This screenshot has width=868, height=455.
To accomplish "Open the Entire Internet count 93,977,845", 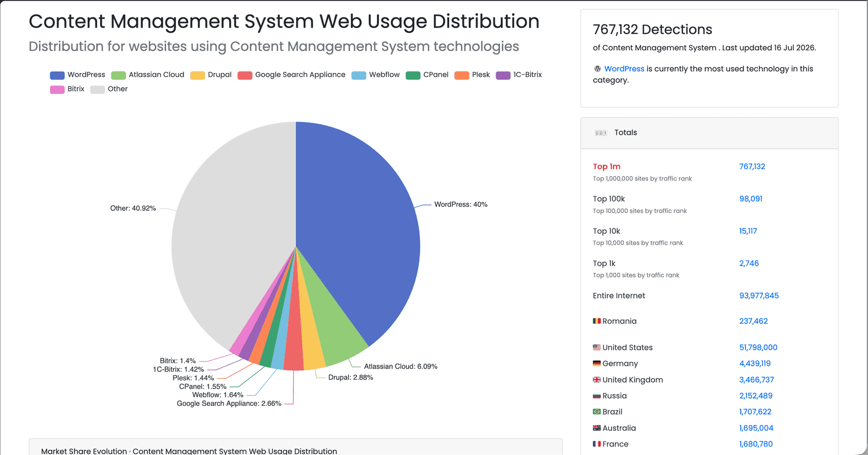I will [759, 296].
